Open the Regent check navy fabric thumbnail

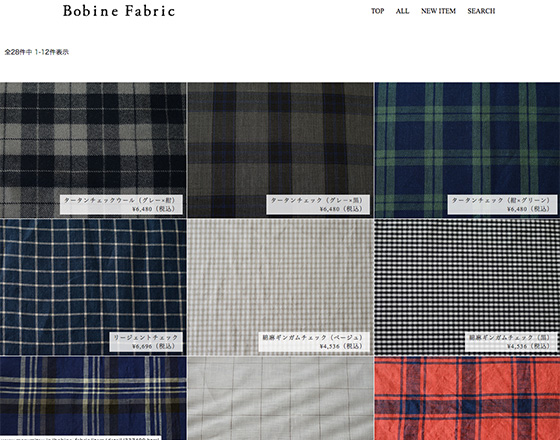(x=93, y=287)
